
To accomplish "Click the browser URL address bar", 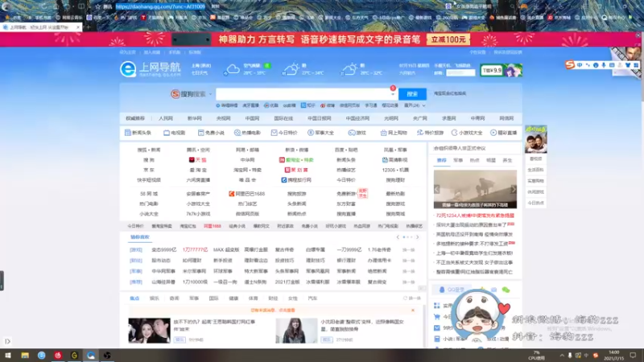I will pyautogui.click(x=160, y=6).
